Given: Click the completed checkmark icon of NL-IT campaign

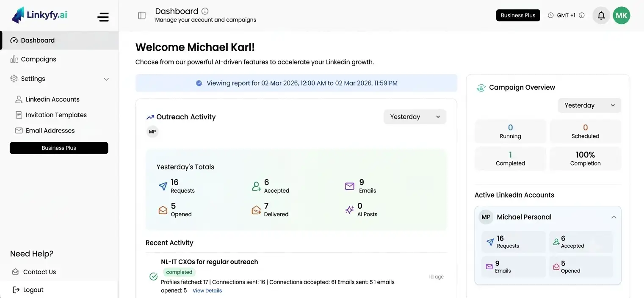Looking at the screenshot, I should 154,276.
